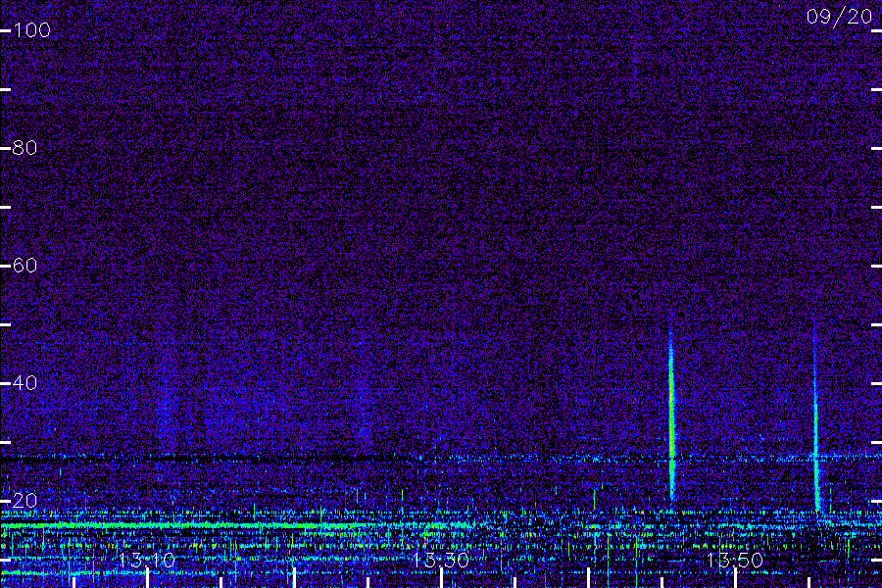Click the thin cyan vertical streak after 13:50
Image resolution: width=882 pixels, height=588 pixels.
click(816, 416)
